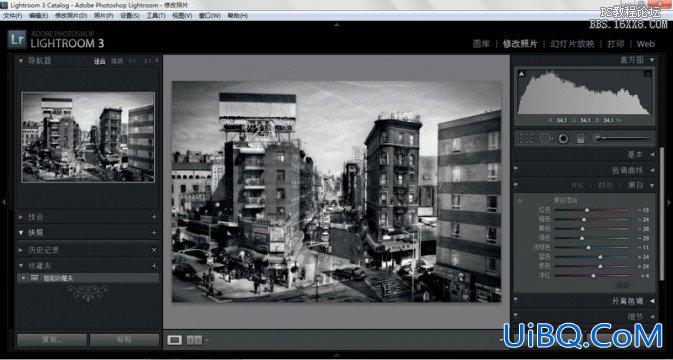The height and width of the screenshot is (360, 673).
Task: Click the Loupe view icon in bottom toolbar
Action: point(174,340)
